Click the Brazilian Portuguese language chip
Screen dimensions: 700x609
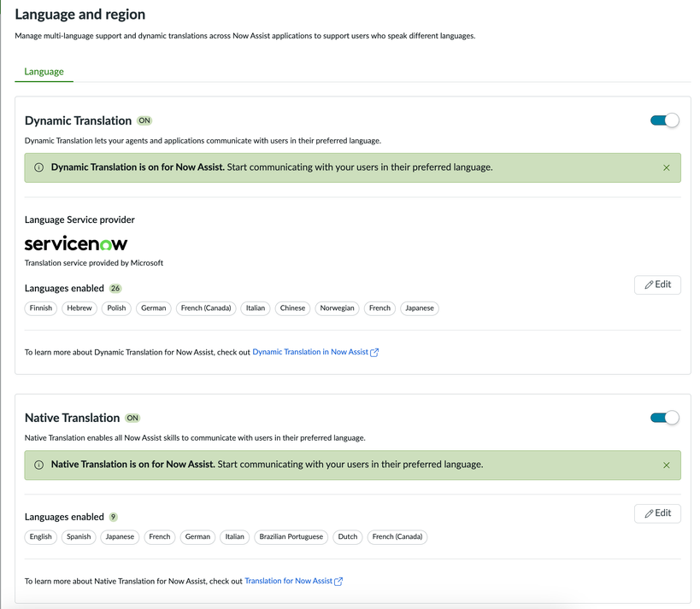click(x=291, y=536)
